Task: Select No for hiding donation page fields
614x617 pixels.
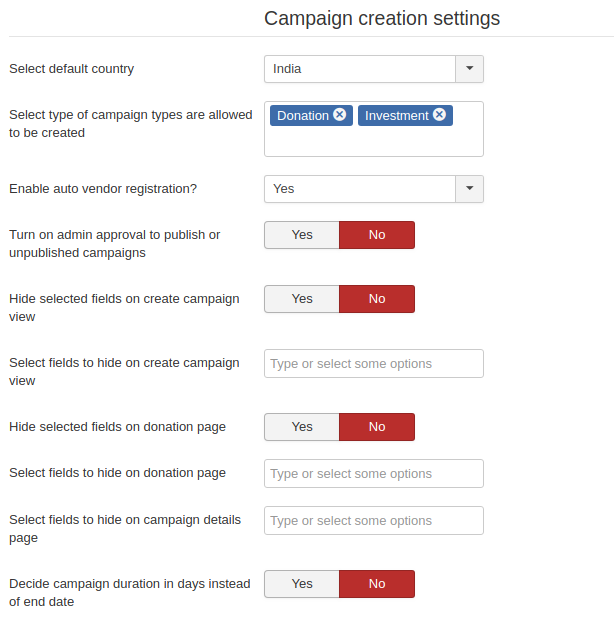Action: coord(377,427)
